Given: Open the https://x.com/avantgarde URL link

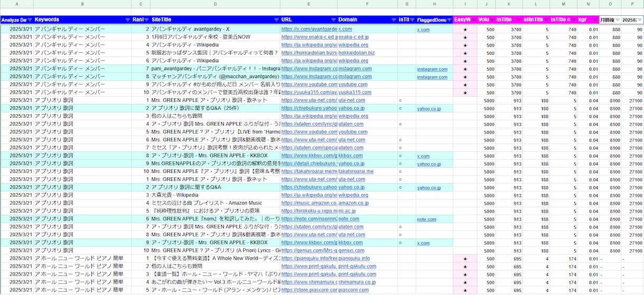Looking at the screenshot, I should [309, 29].
